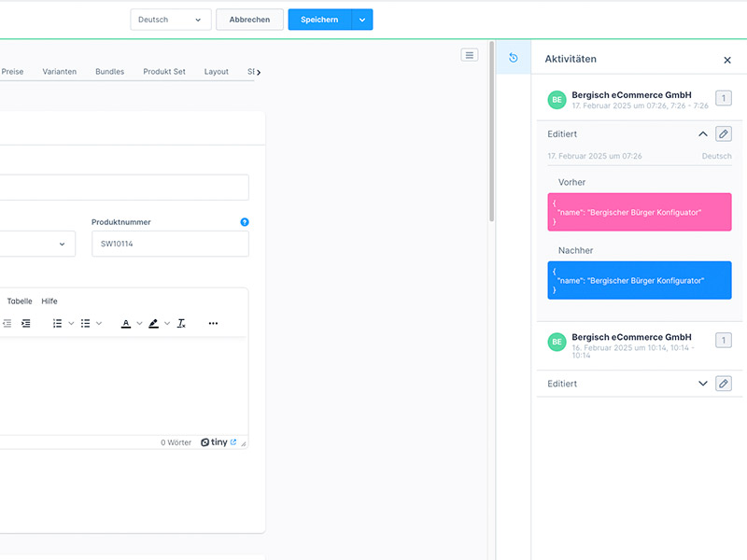Click the numbered list icon
747x560 pixels.
pos(57,323)
